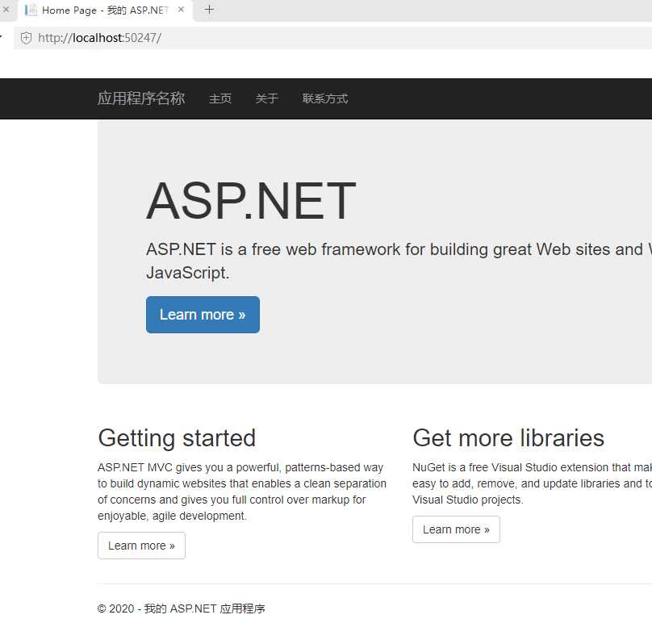Image resolution: width=652 pixels, height=644 pixels.
Task: Click Learn more under Getting started
Action: [141, 546]
